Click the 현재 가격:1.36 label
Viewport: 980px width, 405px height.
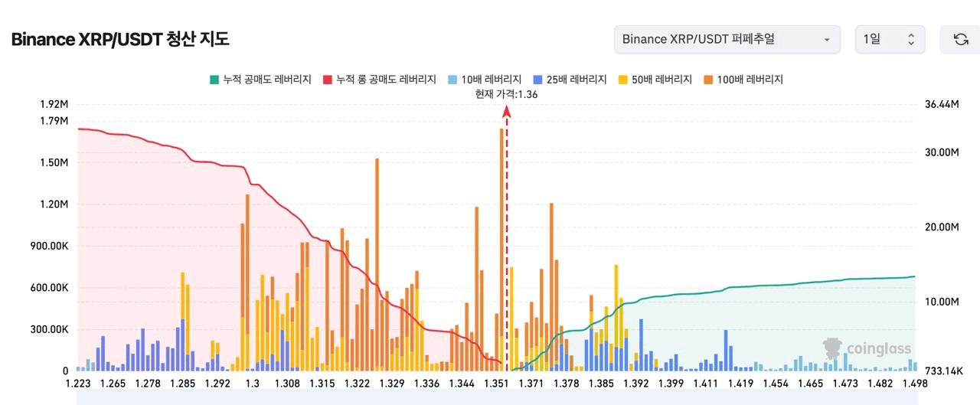point(506,94)
